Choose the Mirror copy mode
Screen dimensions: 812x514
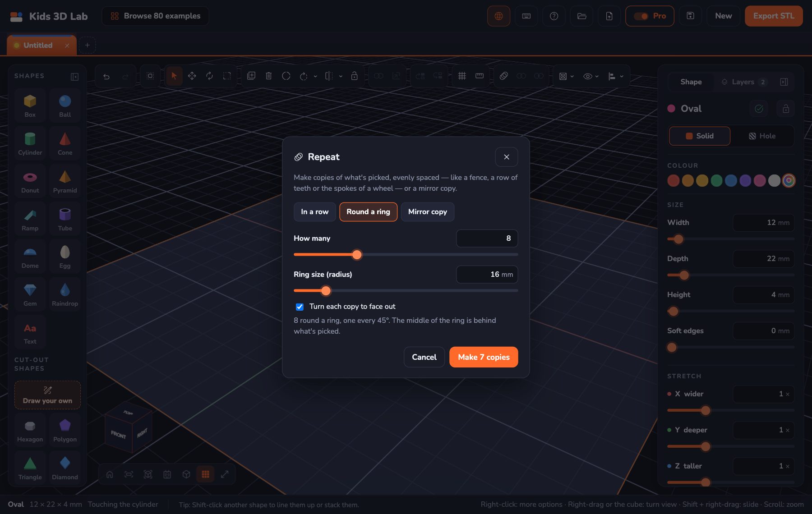coord(427,212)
